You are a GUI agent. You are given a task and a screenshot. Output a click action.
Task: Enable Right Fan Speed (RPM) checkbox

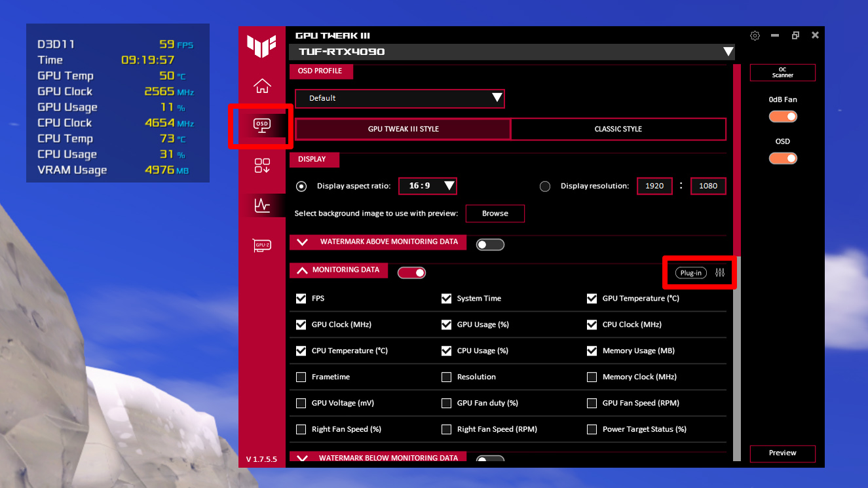pos(447,430)
